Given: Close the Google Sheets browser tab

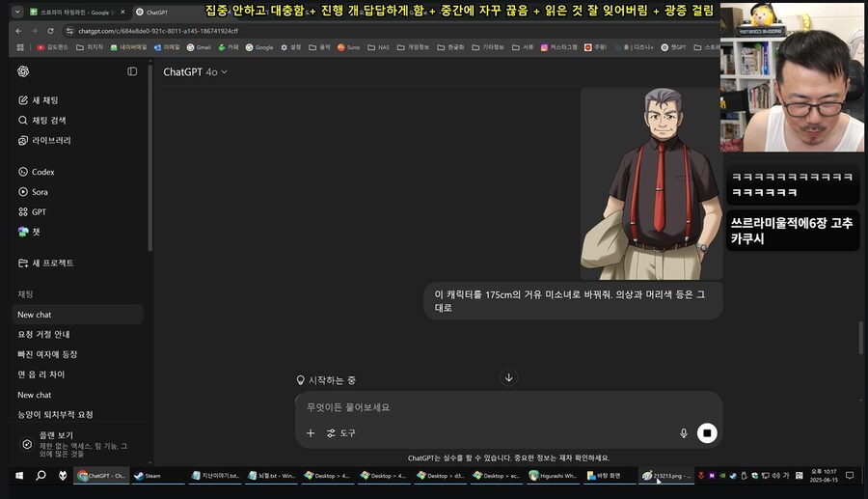Looking at the screenshot, I should click(122, 13).
